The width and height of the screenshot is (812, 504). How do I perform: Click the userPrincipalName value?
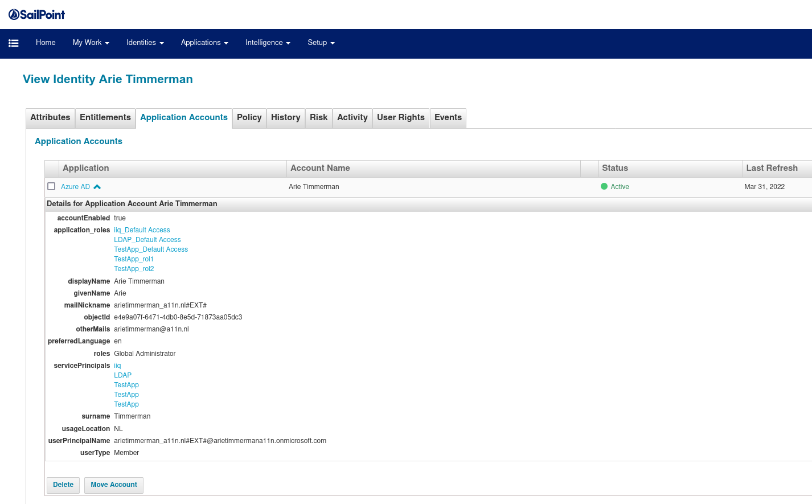click(x=220, y=441)
